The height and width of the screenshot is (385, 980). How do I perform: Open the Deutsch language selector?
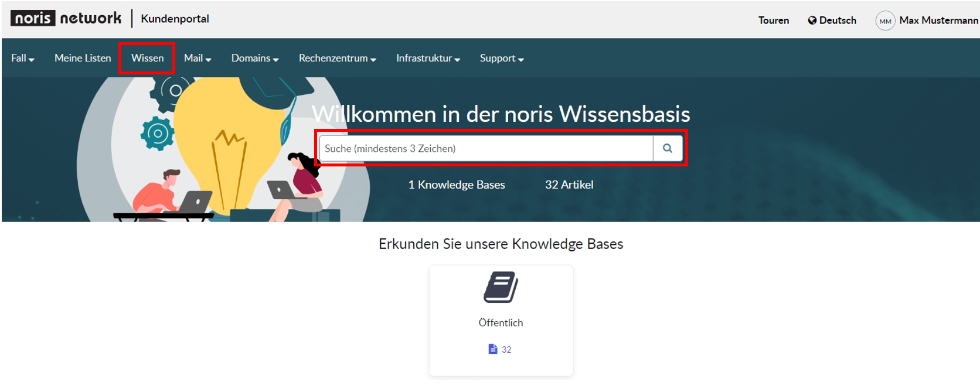[832, 21]
